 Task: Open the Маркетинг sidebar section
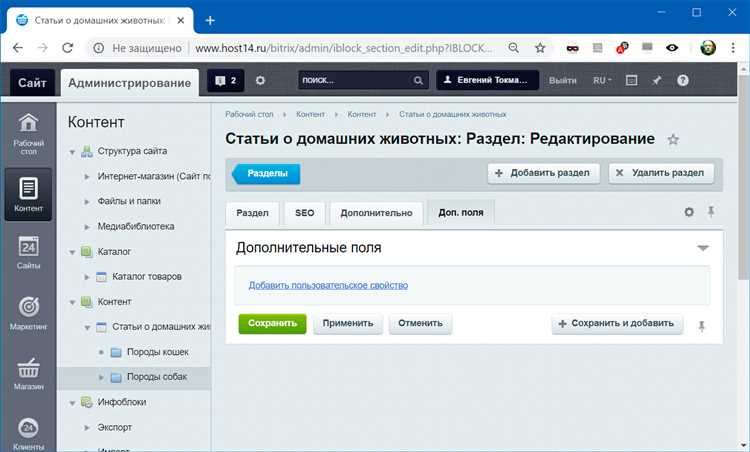tap(28, 313)
